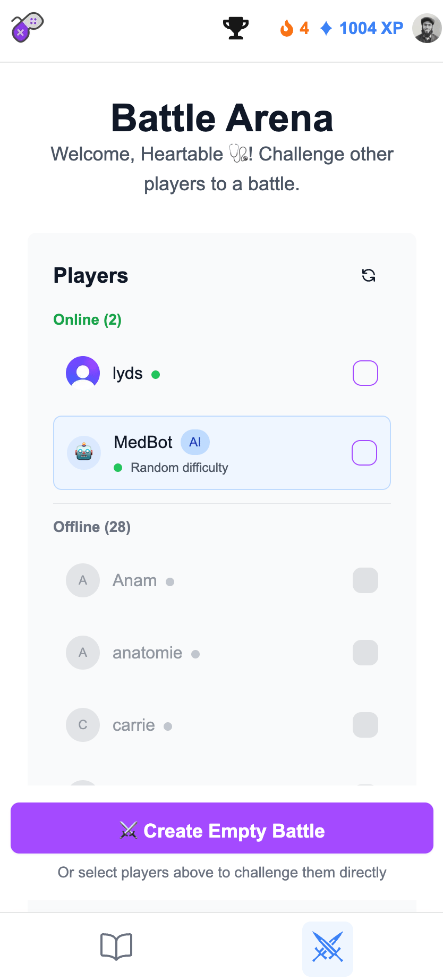Click the 1004 XP indicator
The width and height of the screenshot is (443, 980).
tap(362, 28)
